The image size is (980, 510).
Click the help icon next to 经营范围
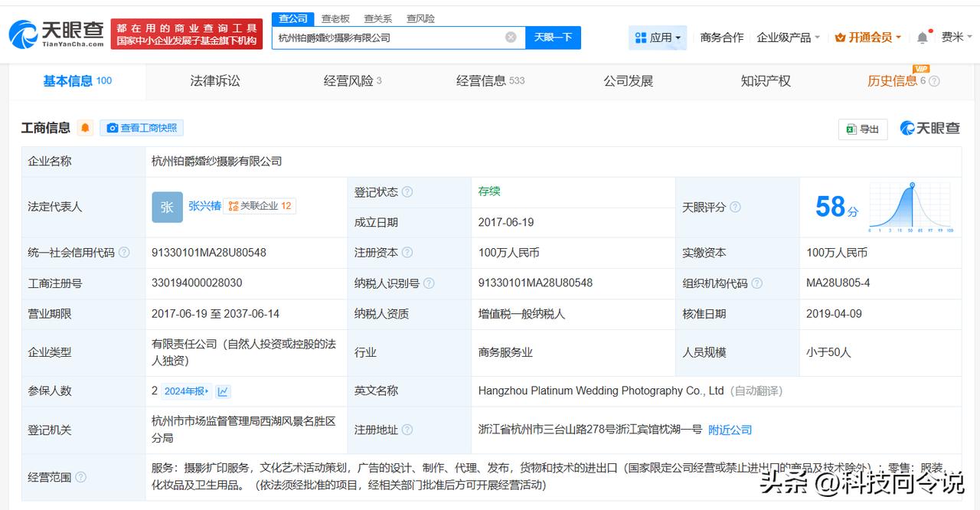[x=80, y=478]
